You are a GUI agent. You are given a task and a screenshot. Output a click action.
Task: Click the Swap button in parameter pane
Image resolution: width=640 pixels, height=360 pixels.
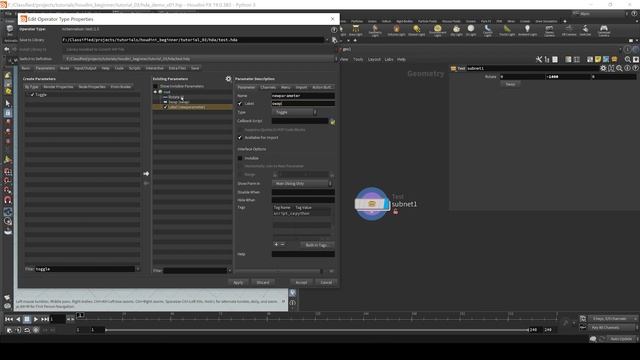click(x=510, y=84)
